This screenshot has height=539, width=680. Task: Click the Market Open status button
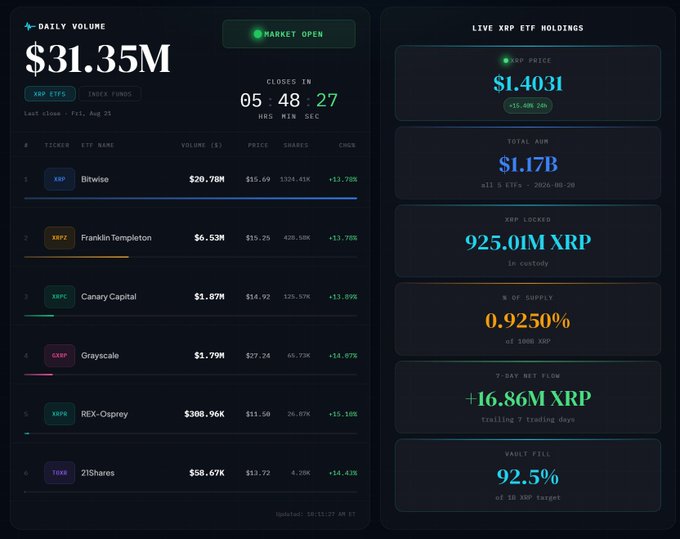289,34
